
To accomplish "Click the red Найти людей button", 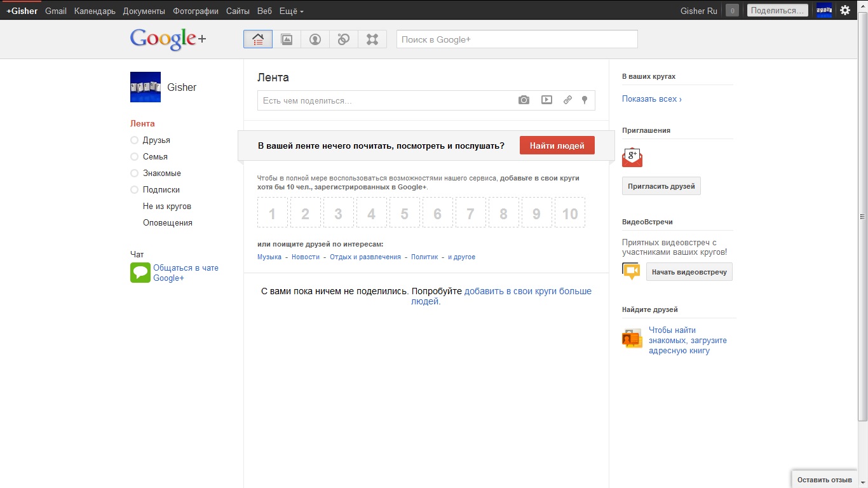I will pyautogui.click(x=557, y=146).
